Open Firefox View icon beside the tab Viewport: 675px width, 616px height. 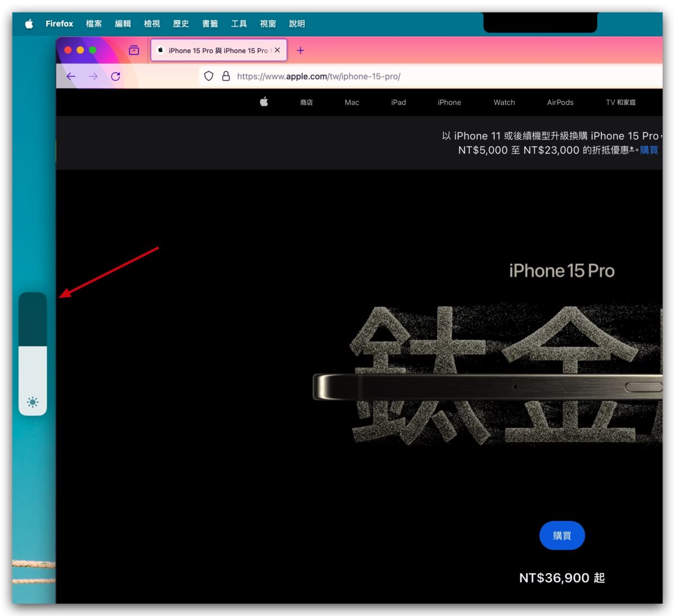134,50
